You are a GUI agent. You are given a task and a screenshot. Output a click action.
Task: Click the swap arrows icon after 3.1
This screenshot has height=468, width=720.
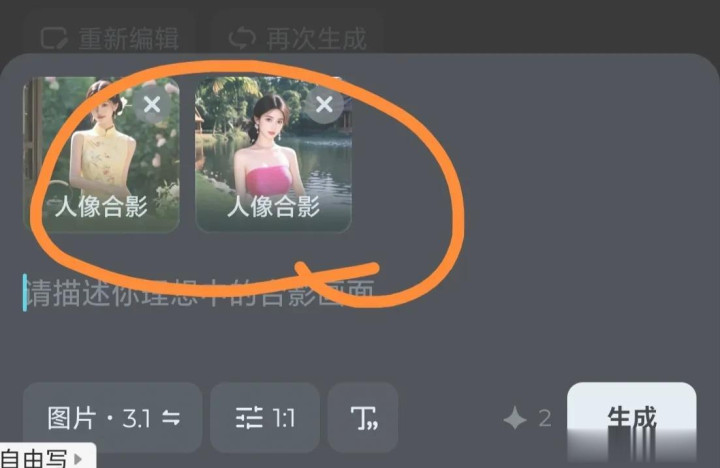171,418
